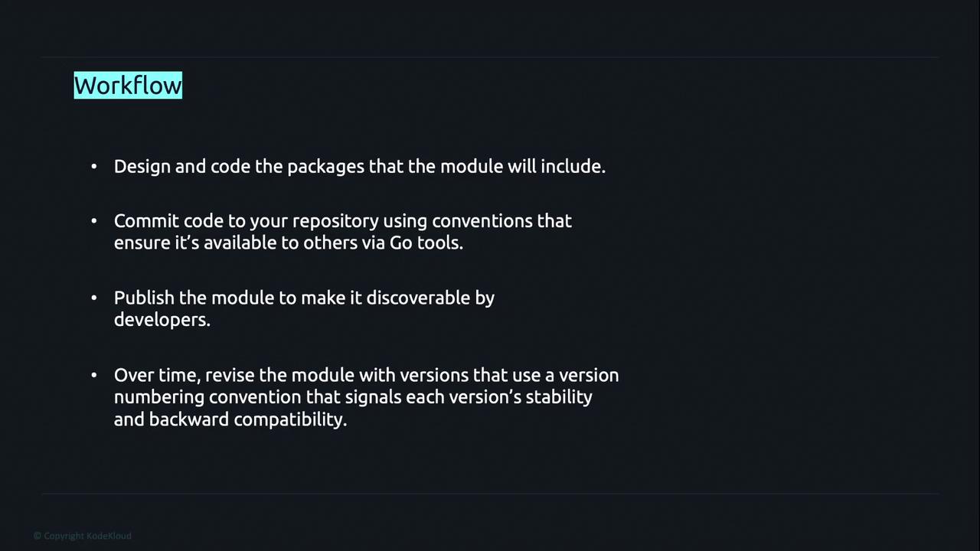Click the highlighted Workflow slide title
This screenshot has width=980, height=551.
(128, 86)
